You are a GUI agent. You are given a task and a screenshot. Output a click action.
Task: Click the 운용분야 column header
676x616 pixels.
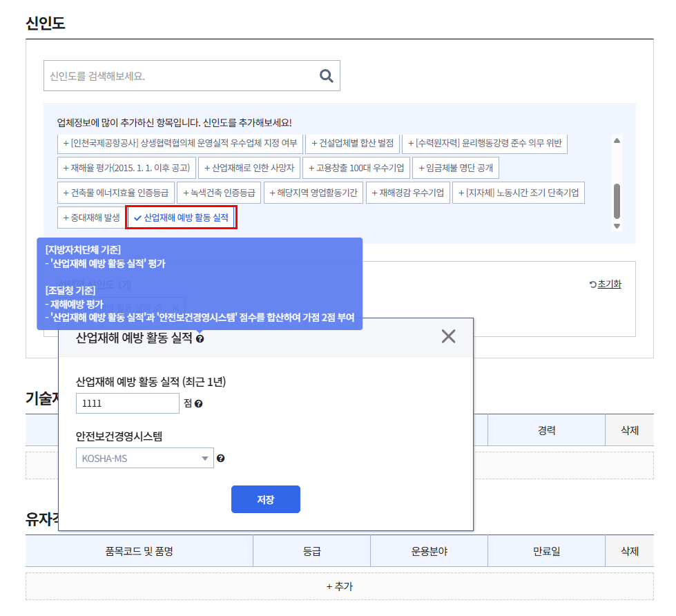[429, 551]
